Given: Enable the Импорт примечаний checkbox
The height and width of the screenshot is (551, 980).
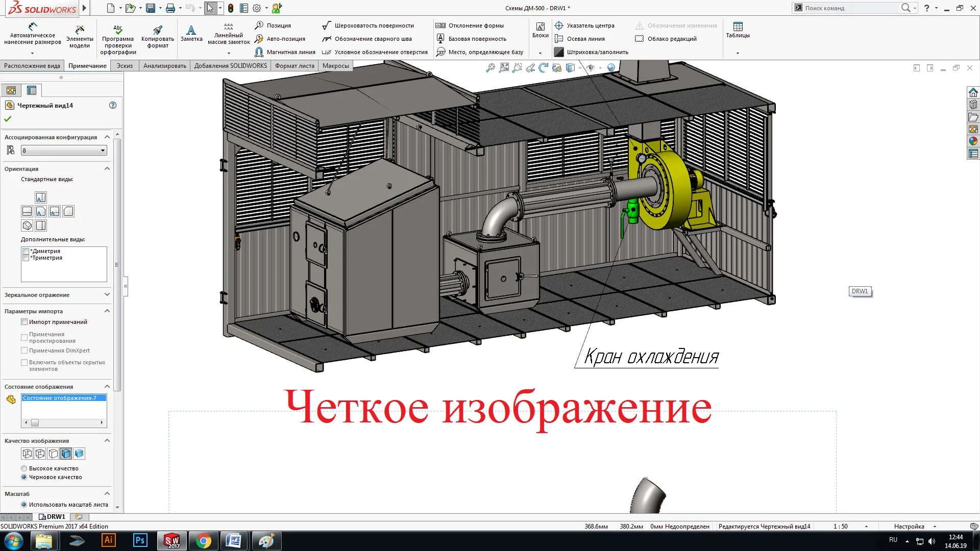Looking at the screenshot, I should [x=24, y=321].
